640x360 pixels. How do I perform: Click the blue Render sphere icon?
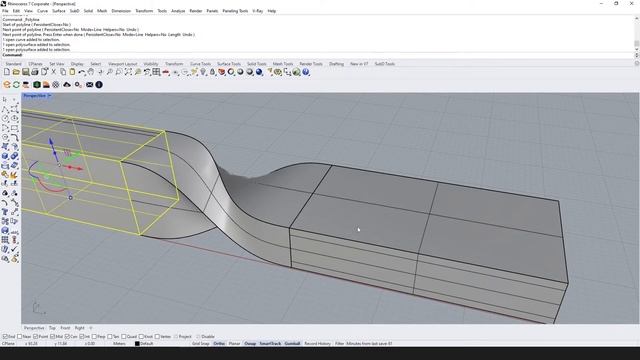tap(259, 72)
